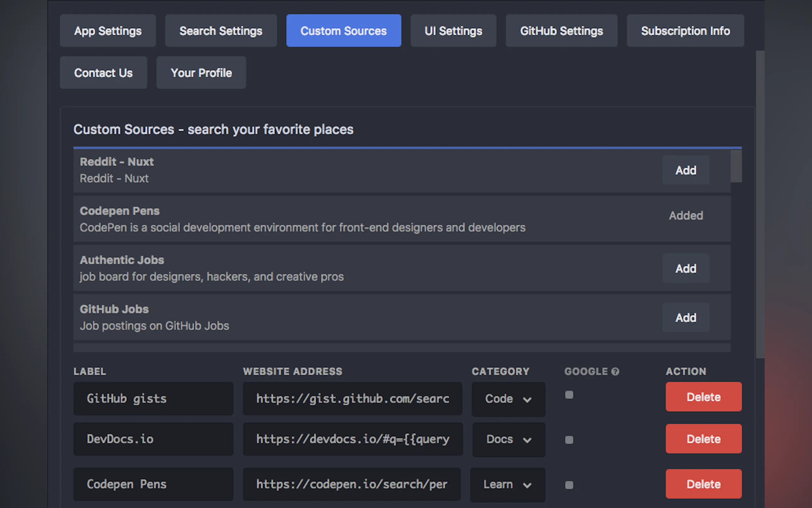Click the Google help question-mark icon
The image size is (812, 508).
click(x=615, y=371)
